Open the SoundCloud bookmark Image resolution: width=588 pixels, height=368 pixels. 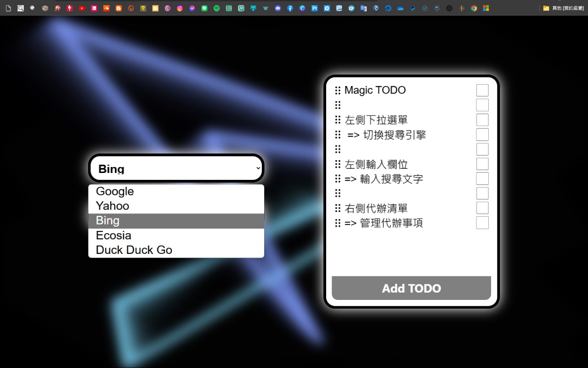pyautogui.click(x=106, y=8)
